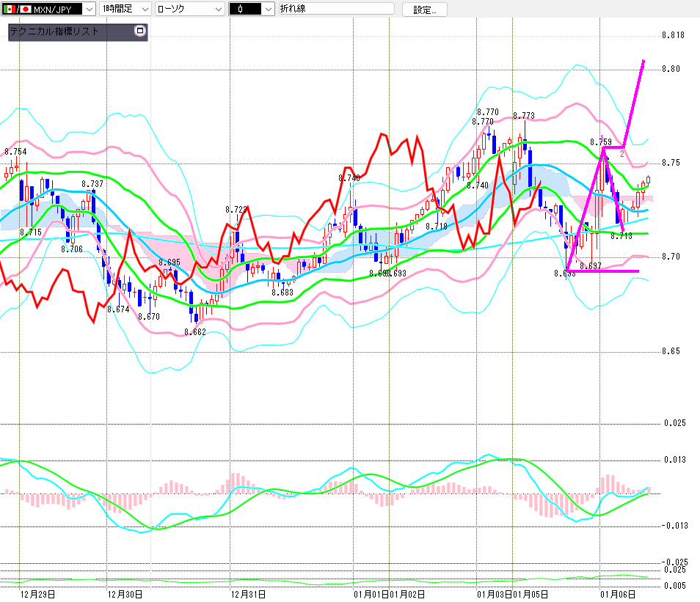Image resolution: width=700 pixels, height=602 pixels.
Task: Click the latest candlestick at chart's right edge
Action: tap(649, 180)
